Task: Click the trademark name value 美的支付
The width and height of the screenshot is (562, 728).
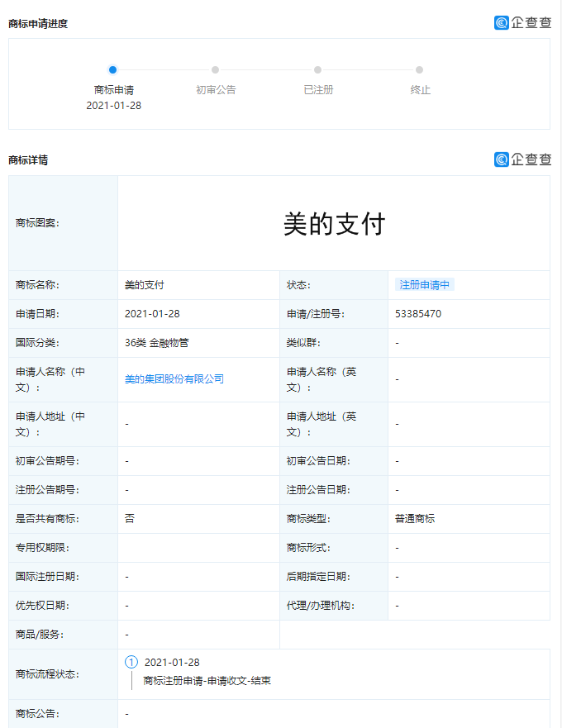Action: coord(145,285)
